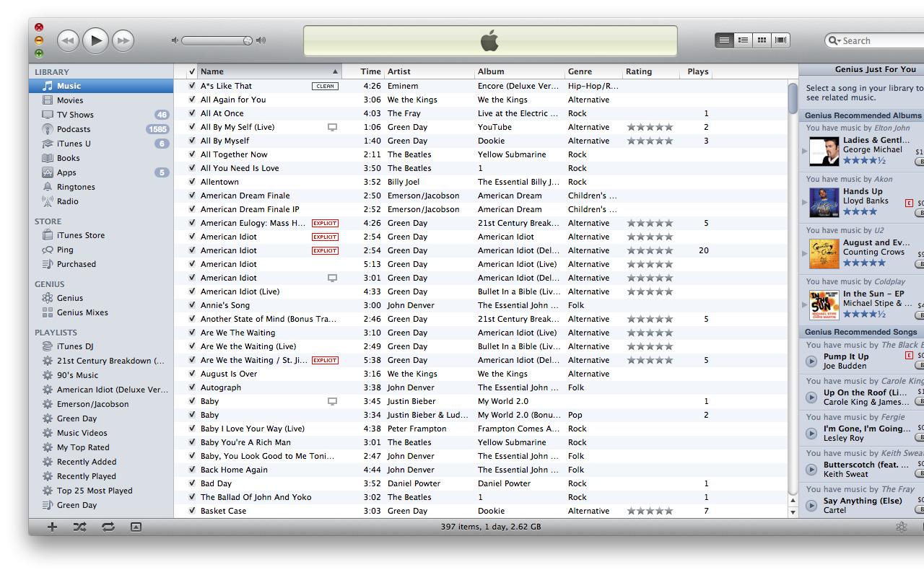Skip to the previous track
Image resolution: width=924 pixels, height=575 pixels.
click(x=68, y=40)
